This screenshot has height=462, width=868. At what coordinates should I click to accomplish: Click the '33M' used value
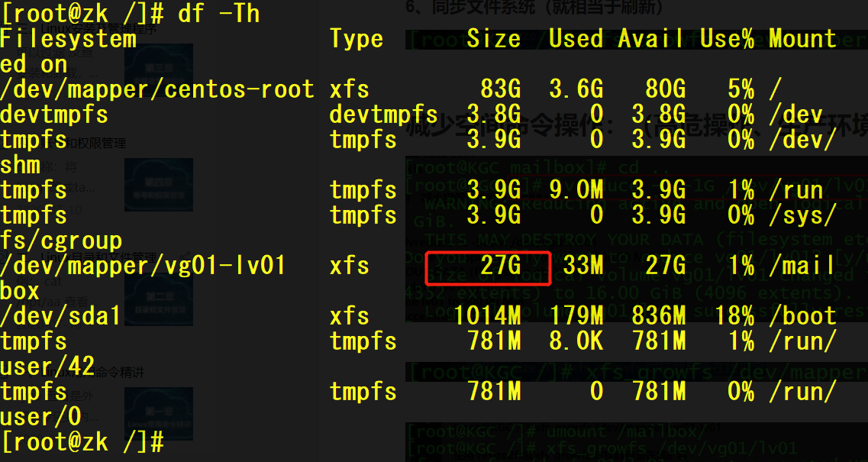point(583,266)
